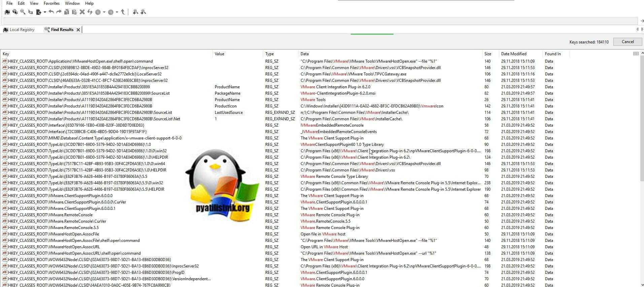Click the Up one level arrow icon
This screenshot has width=644, height=287.
click(123, 12)
